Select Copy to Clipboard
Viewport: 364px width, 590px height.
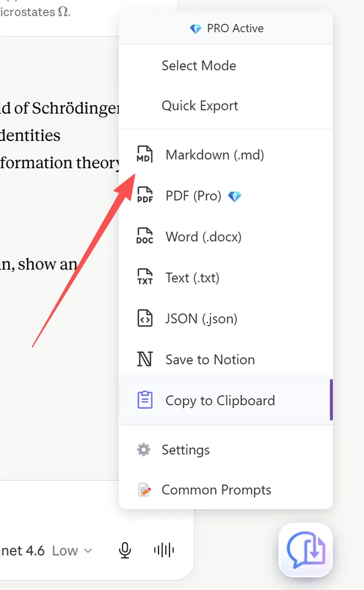click(x=225, y=400)
